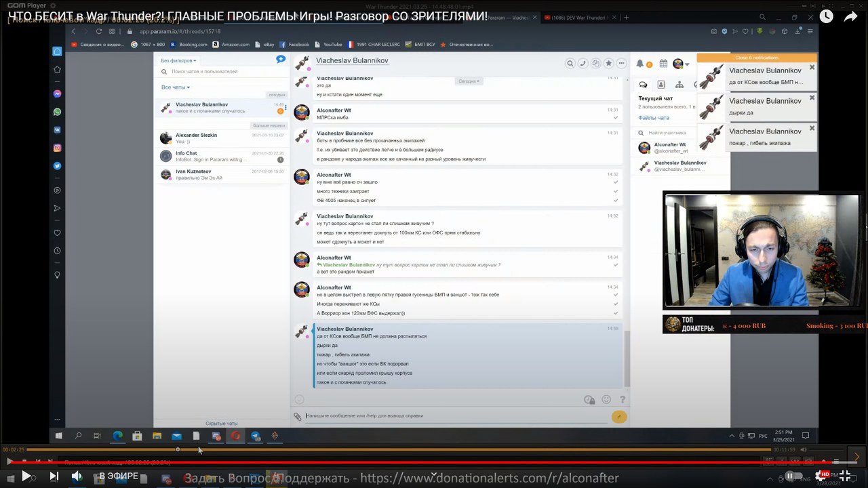The image size is (868, 488).
Task: Click the chat search field 'Поиск чатов'
Action: 222,71
